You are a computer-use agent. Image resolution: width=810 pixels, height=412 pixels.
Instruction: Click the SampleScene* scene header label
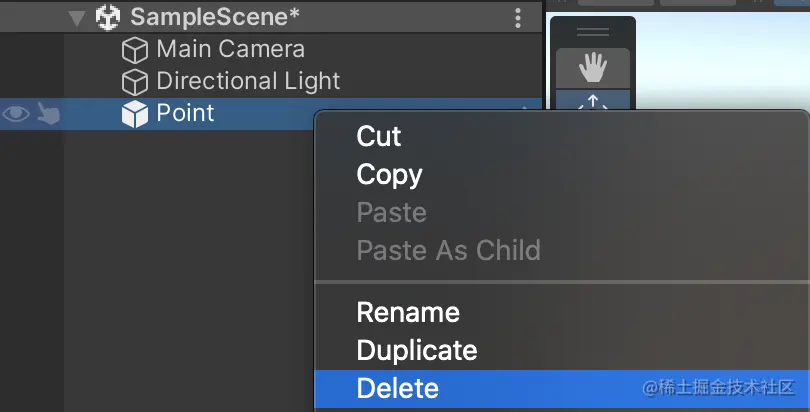click(208, 18)
